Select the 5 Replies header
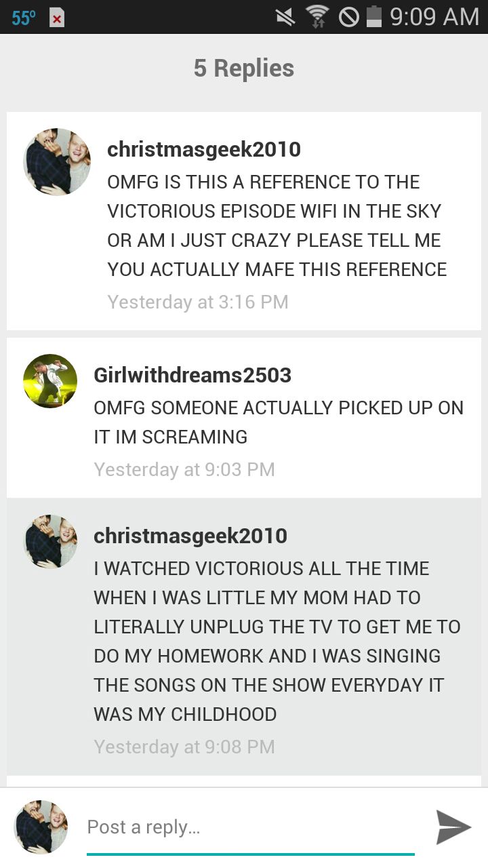Screen dimensions: 488x868 244,68
